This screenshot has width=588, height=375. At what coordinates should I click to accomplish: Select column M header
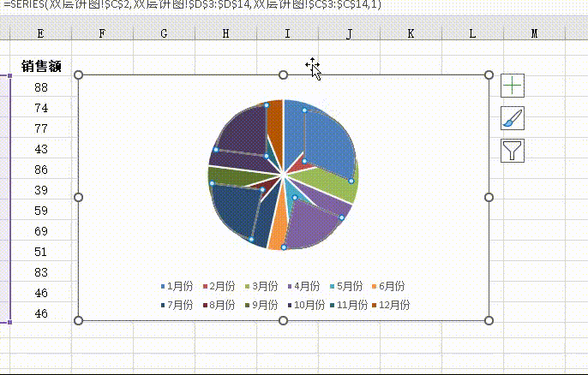534,33
